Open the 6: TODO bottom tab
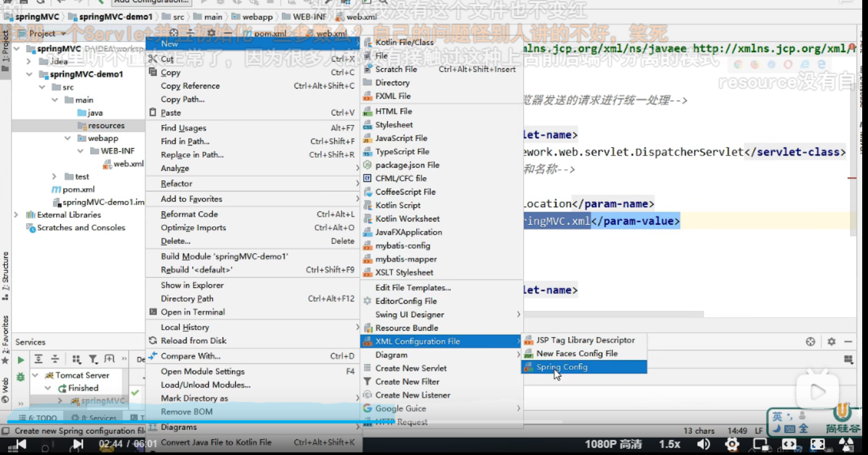This screenshot has width=868, height=455. (38, 418)
